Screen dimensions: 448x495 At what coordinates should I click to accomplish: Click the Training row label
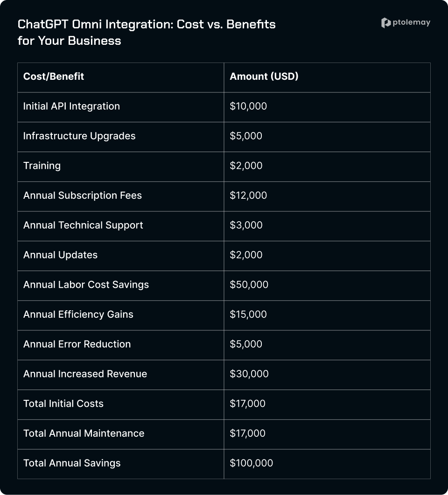[x=42, y=166]
